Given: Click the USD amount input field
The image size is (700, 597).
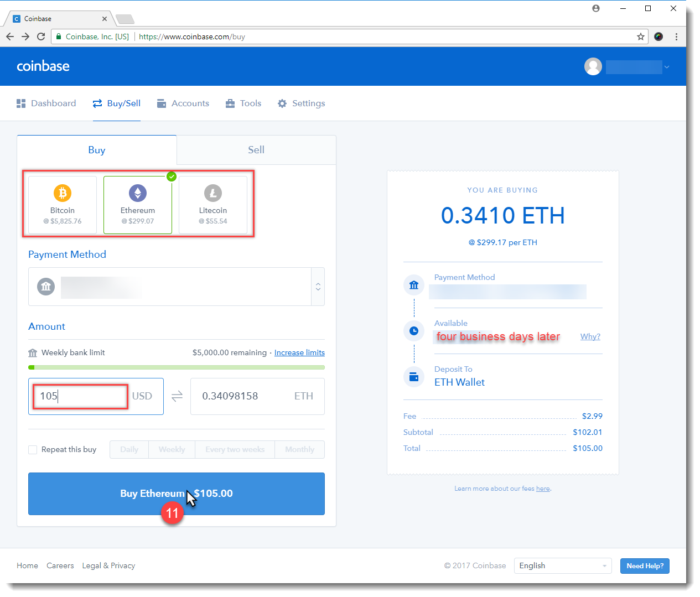Looking at the screenshot, I should 81,396.
